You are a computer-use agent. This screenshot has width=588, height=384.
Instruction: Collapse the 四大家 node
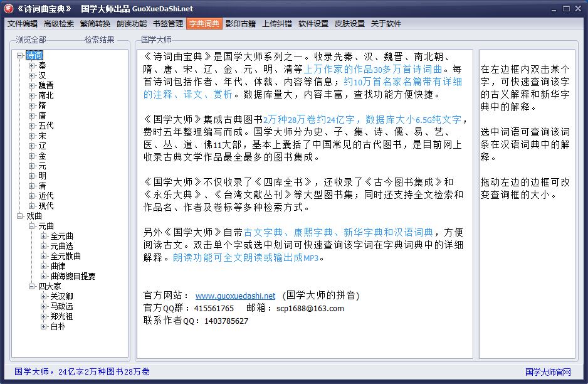pyautogui.click(x=32, y=286)
